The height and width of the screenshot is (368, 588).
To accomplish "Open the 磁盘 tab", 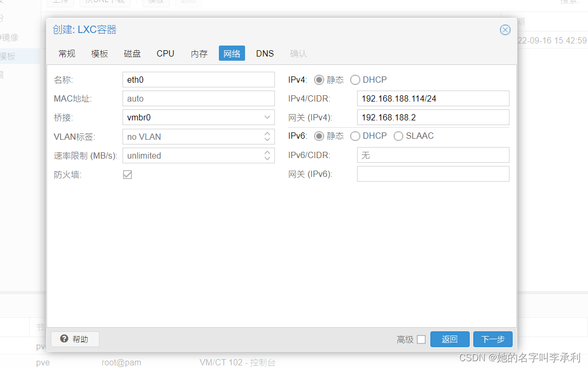I will tap(132, 53).
